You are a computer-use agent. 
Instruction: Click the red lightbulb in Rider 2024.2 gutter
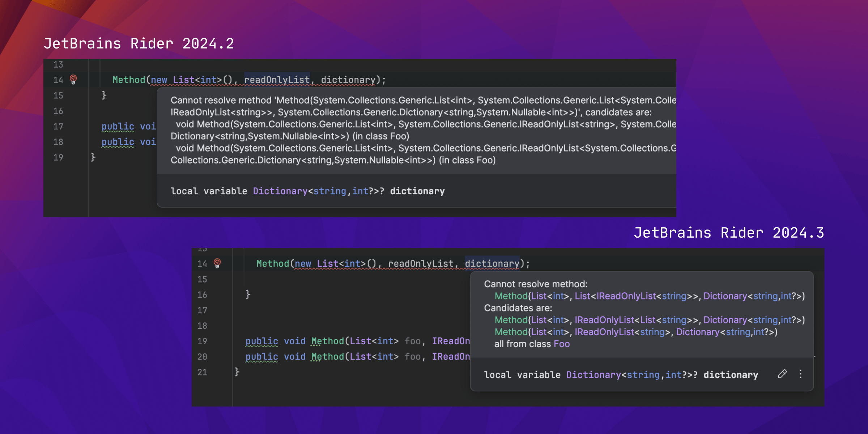coord(73,79)
